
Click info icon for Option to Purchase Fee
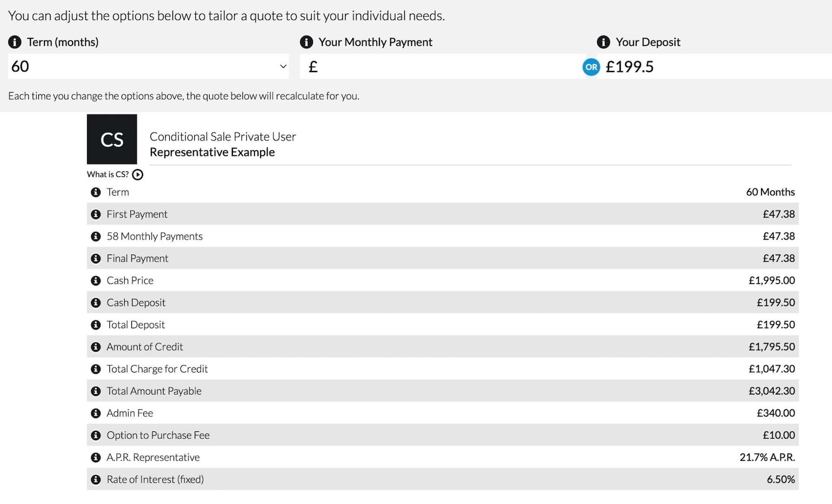[96, 435]
